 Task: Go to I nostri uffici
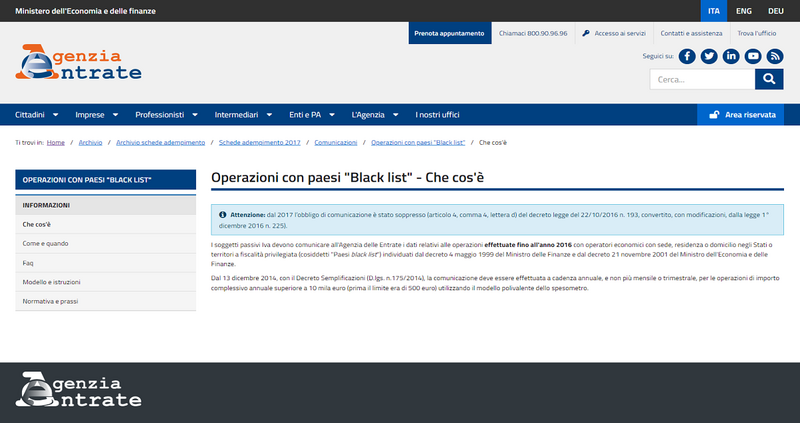437,115
